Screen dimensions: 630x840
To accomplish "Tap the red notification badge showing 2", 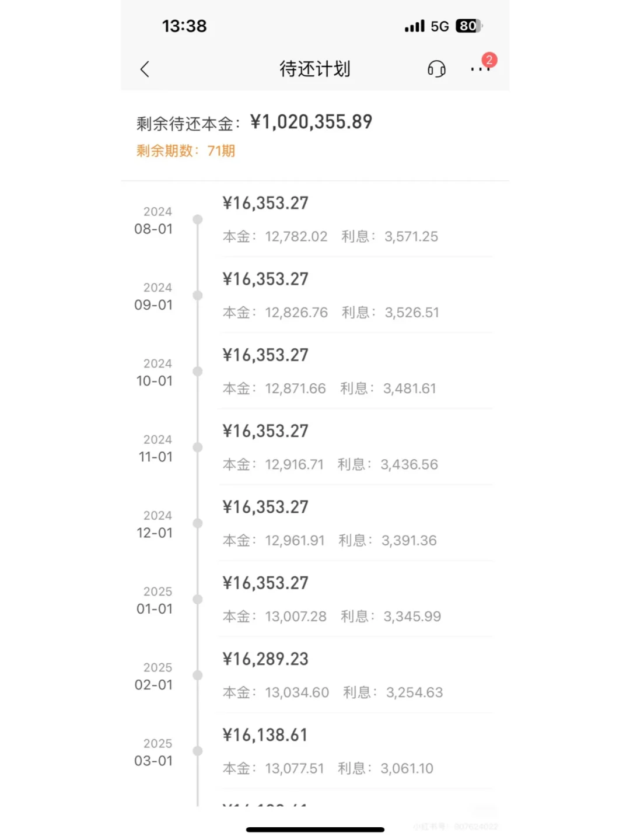I will point(489,60).
